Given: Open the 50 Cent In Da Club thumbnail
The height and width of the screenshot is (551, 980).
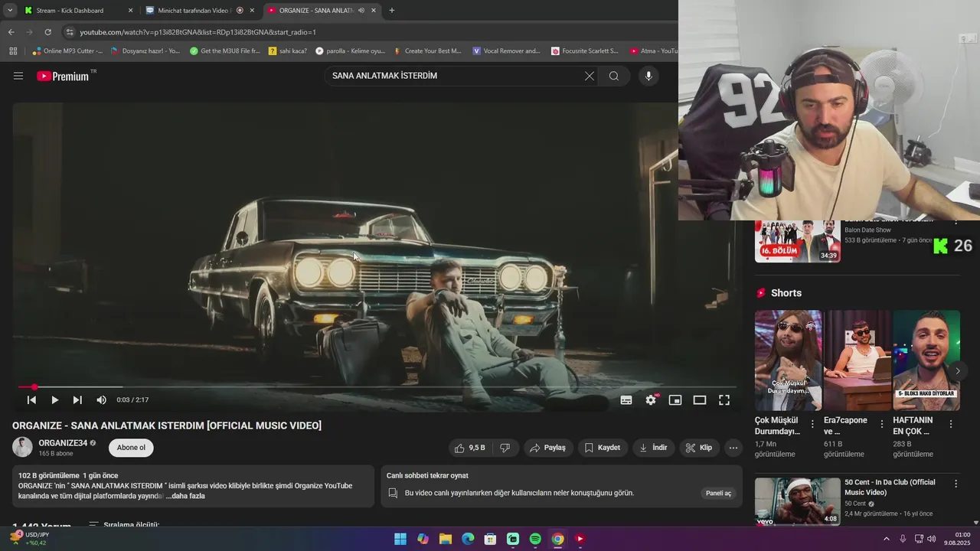Looking at the screenshot, I should pos(797,501).
